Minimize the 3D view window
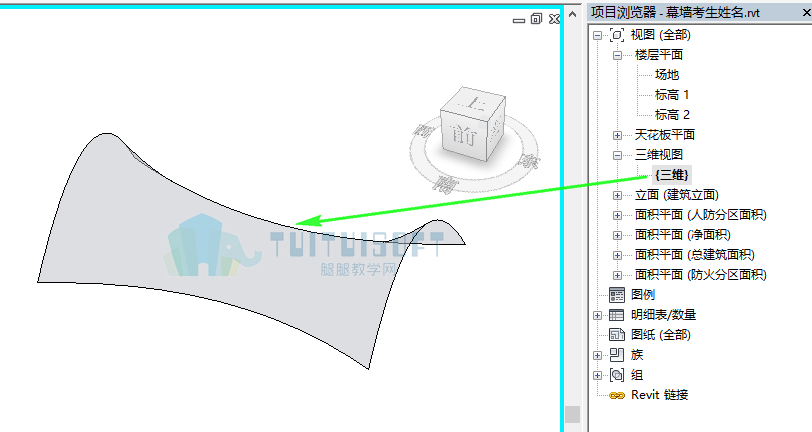812x432 pixels. 518,20
